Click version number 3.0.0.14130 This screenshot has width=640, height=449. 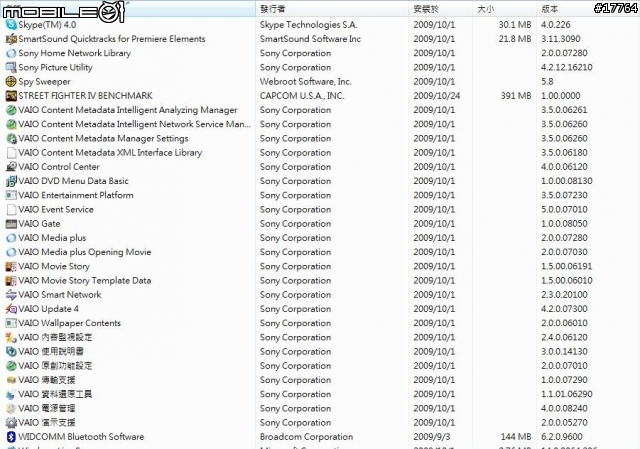tap(564, 351)
